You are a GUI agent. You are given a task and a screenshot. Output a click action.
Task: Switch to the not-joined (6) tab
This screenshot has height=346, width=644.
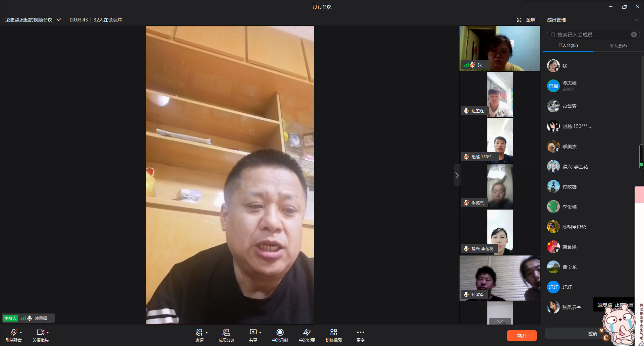[618, 46]
